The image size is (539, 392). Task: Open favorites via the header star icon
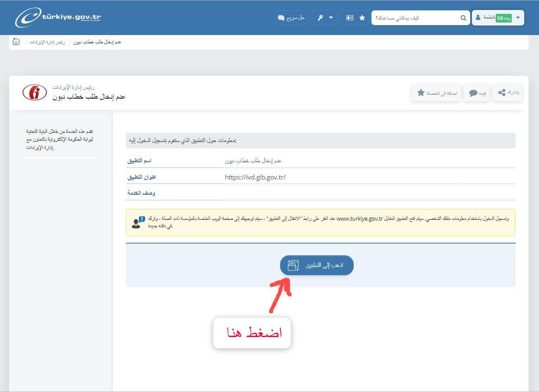point(362,18)
